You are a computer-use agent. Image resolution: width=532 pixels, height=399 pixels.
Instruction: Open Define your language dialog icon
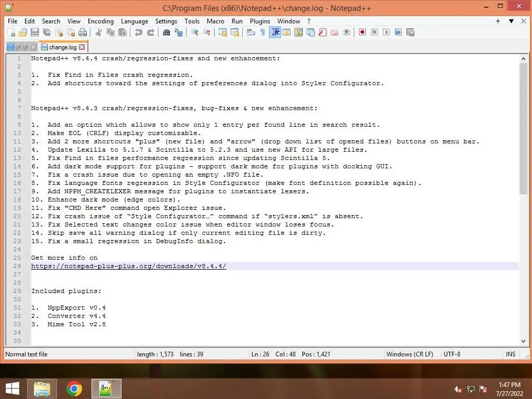pos(287,32)
